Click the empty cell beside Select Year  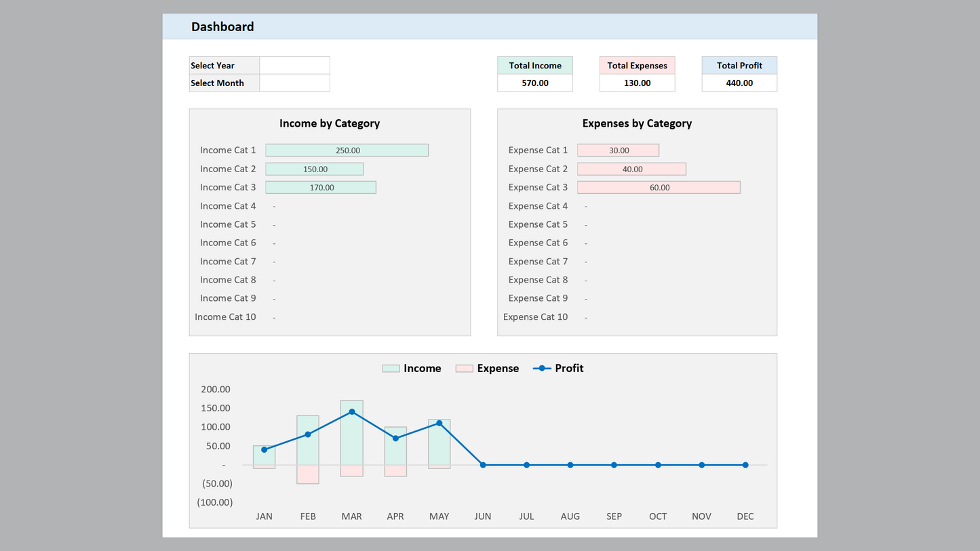294,66
